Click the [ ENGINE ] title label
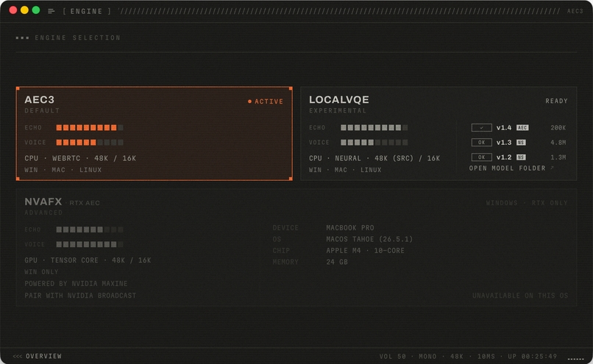The width and height of the screenshot is (593, 364). point(87,11)
